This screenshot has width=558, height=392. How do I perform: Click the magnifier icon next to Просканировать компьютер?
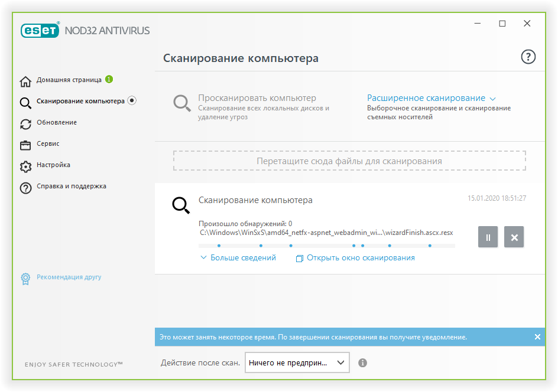tap(181, 103)
